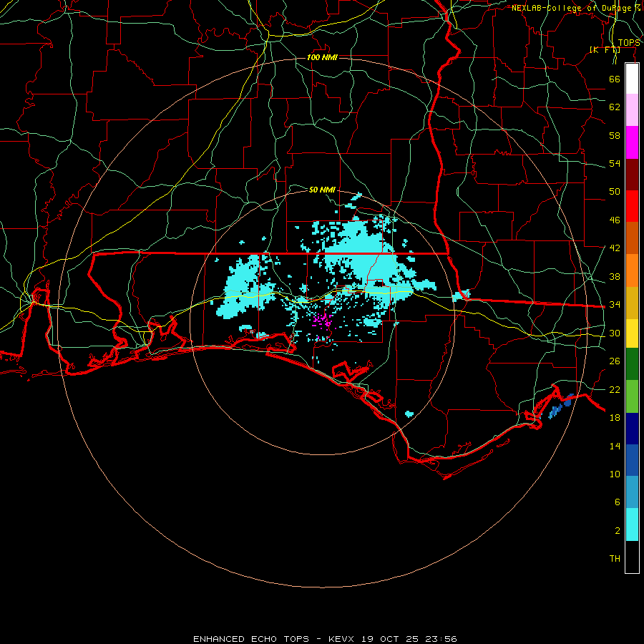The height and width of the screenshot is (644, 644).
Task: Click the cyan legend swatch above TH
Action: (x=632, y=525)
